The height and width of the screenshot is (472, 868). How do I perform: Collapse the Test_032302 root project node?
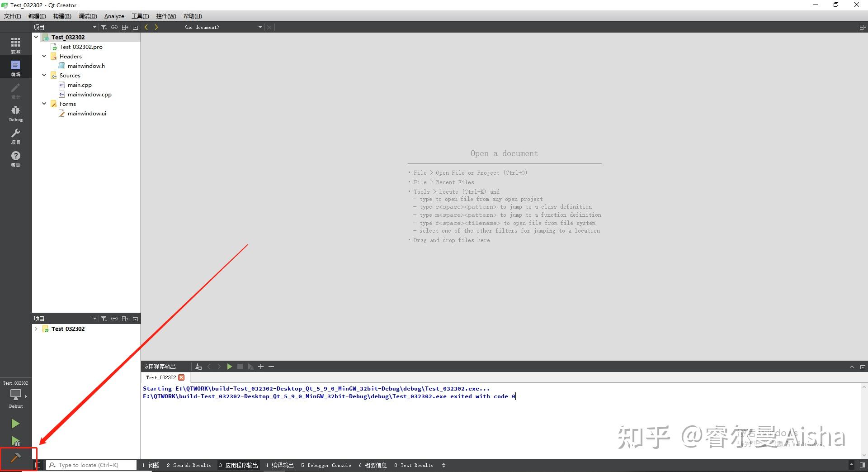click(x=36, y=37)
